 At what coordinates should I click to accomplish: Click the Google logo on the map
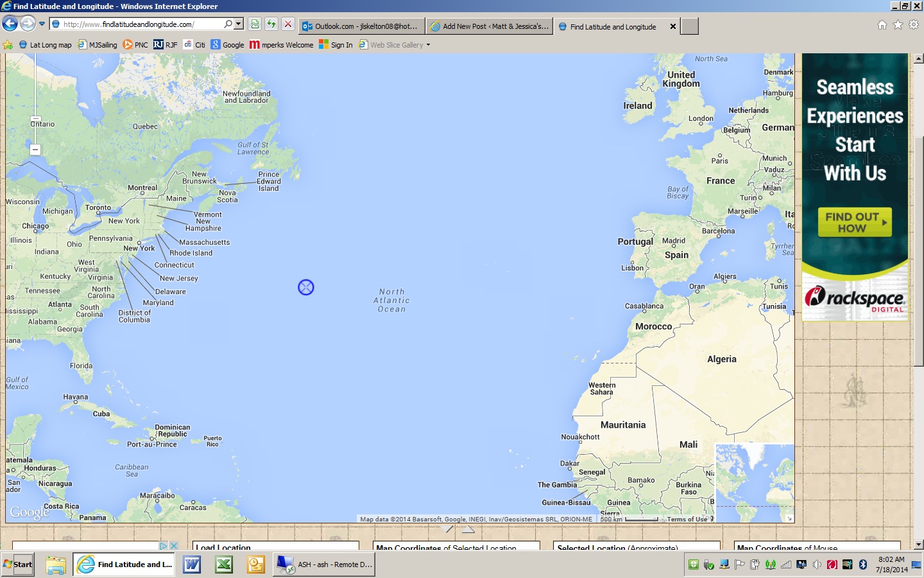29,512
